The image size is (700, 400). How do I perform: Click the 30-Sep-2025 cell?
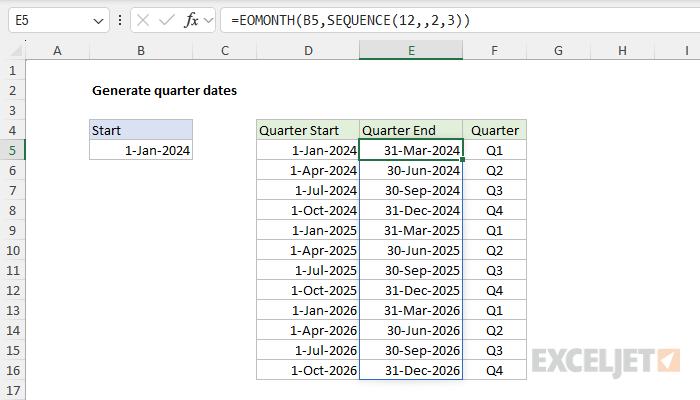pos(411,270)
